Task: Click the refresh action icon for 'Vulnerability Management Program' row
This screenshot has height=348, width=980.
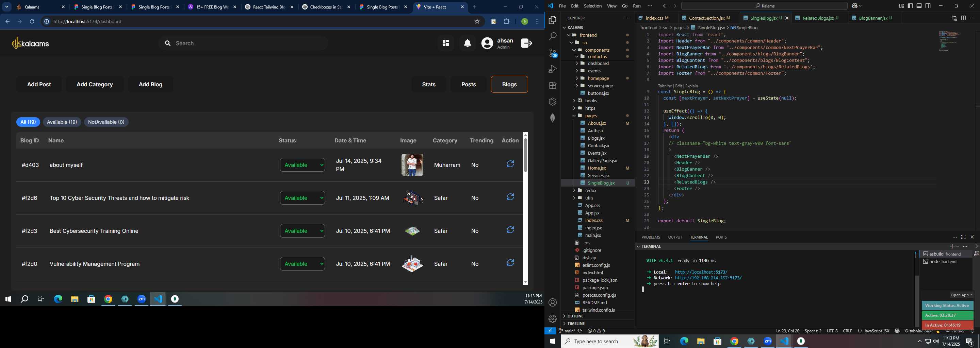Action: pyautogui.click(x=510, y=263)
